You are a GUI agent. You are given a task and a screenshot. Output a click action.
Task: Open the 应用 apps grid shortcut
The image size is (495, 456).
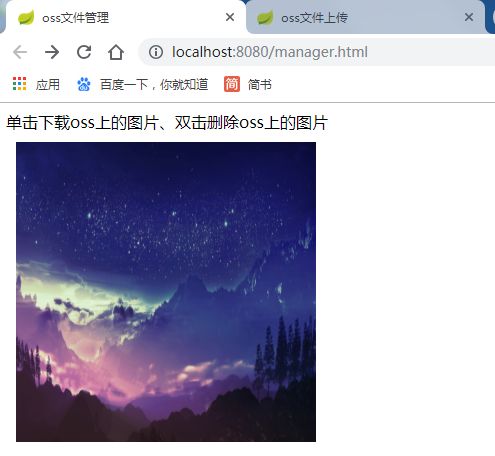coord(19,84)
